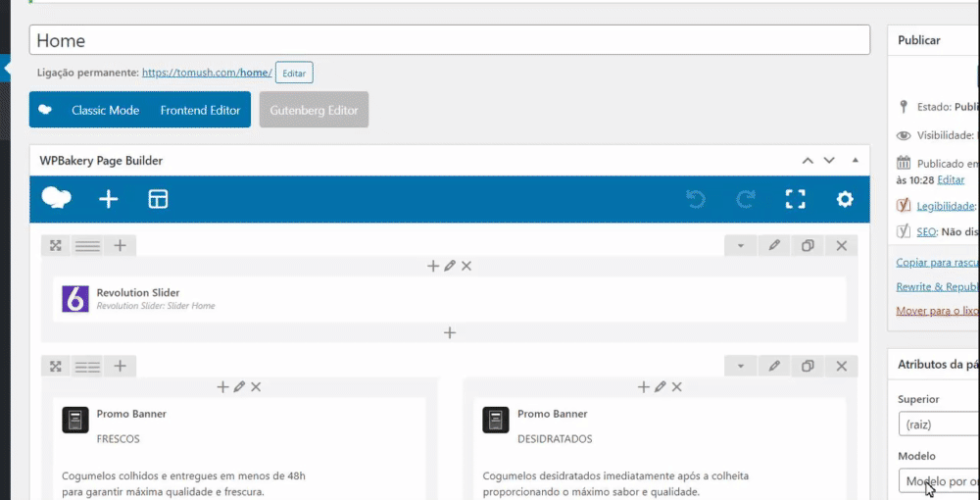Edit the Revolution Slider row settings
The width and height of the screenshot is (980, 500).
click(x=774, y=246)
